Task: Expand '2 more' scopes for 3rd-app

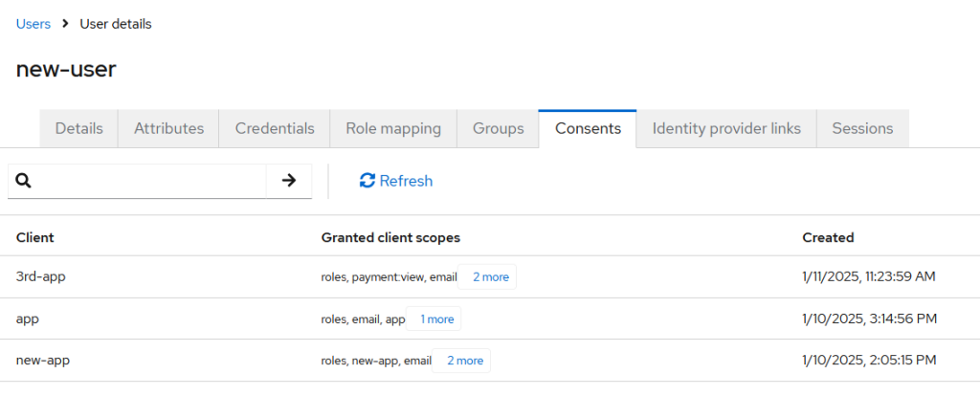Action: pyautogui.click(x=490, y=276)
